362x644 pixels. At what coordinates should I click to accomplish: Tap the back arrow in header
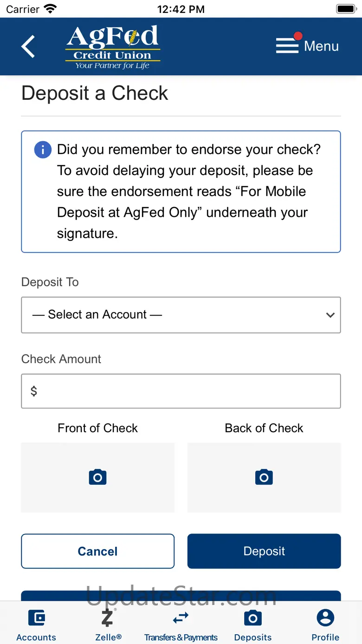[x=28, y=46]
